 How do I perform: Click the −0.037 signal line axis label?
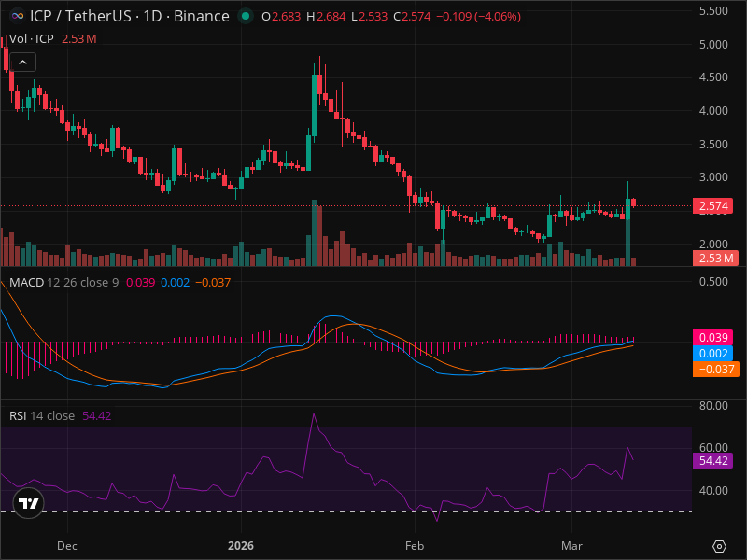716,369
